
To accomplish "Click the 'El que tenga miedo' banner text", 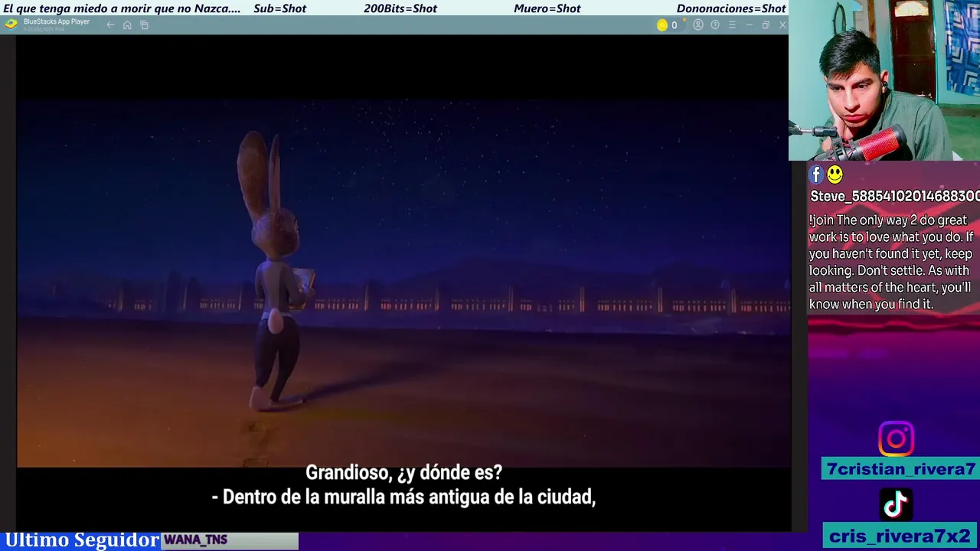I will (x=122, y=8).
